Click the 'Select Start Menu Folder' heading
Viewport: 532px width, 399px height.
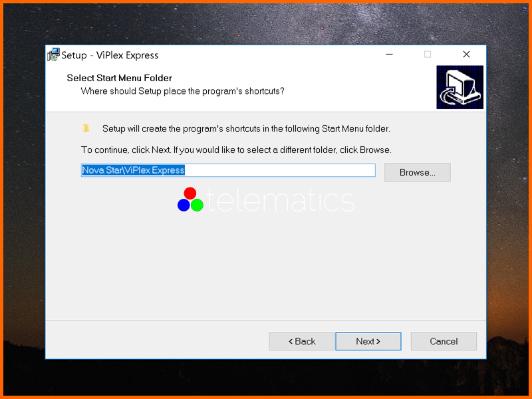coord(120,78)
